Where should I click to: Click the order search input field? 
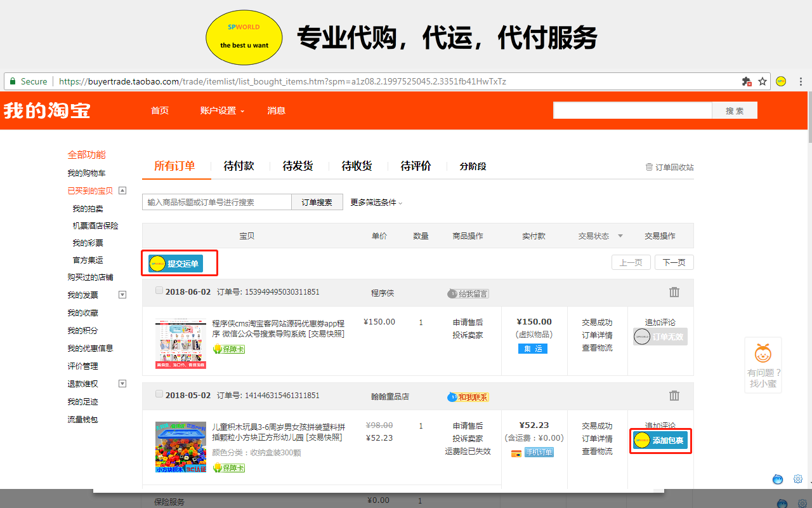217,202
